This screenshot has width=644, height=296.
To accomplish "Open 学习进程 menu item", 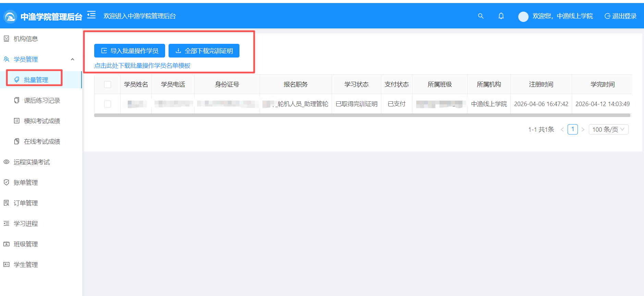I will click(x=41, y=223).
